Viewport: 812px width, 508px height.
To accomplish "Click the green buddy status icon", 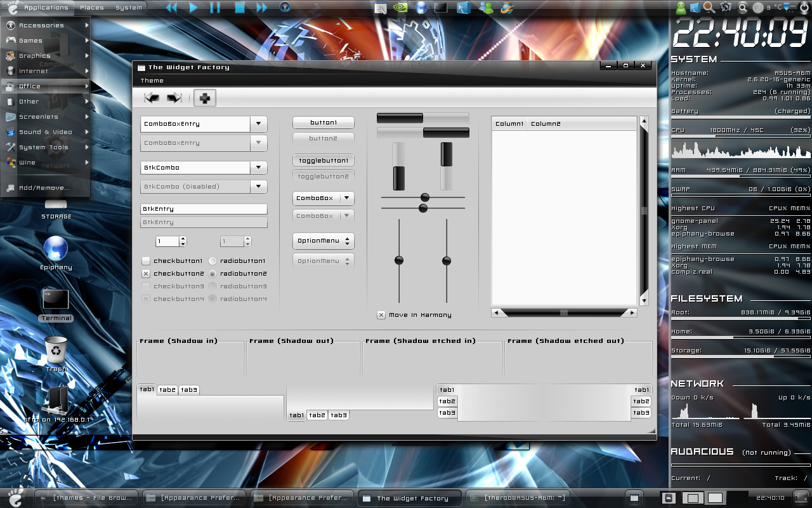I will click(681, 8).
